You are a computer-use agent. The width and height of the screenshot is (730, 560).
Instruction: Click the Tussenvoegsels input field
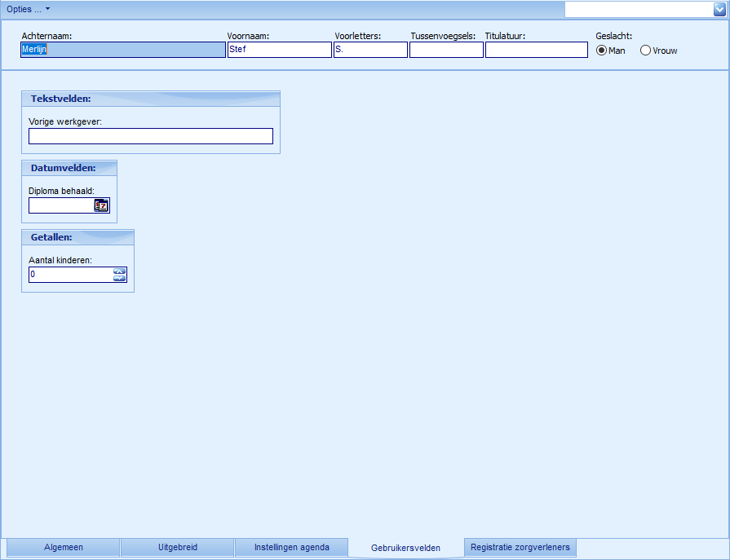point(446,50)
